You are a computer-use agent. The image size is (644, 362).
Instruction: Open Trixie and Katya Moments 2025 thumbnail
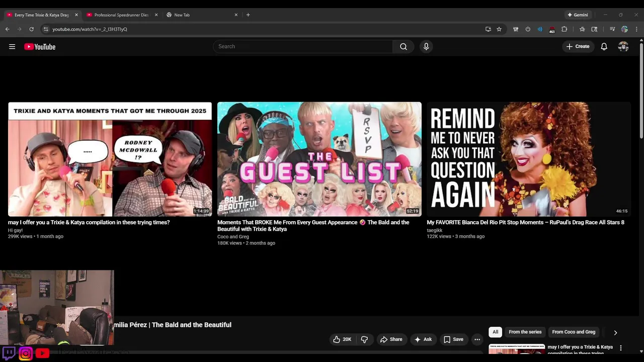pos(110,159)
